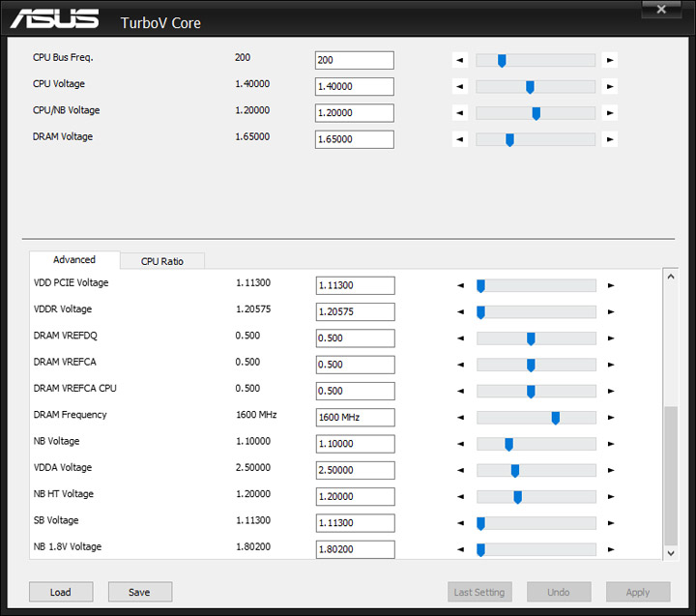Decrease CPU Bus Freq. with left arrow
The height and width of the screenshot is (616, 696).
[460, 60]
